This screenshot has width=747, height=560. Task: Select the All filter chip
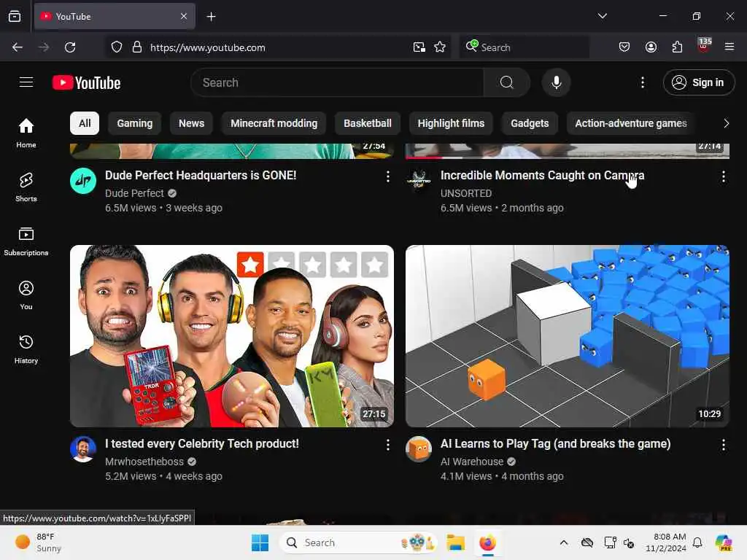click(x=85, y=123)
